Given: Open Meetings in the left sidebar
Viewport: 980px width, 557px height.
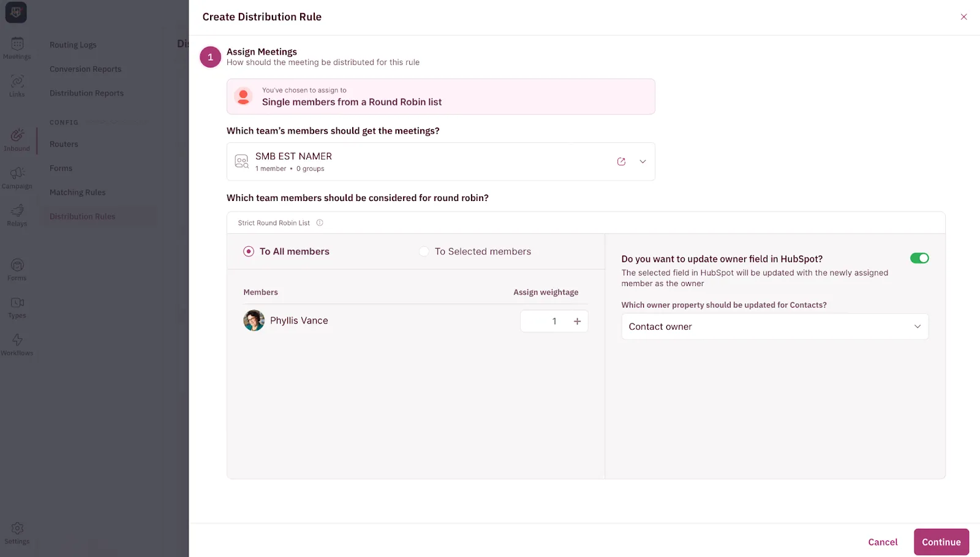Looking at the screenshot, I should coord(17,48).
